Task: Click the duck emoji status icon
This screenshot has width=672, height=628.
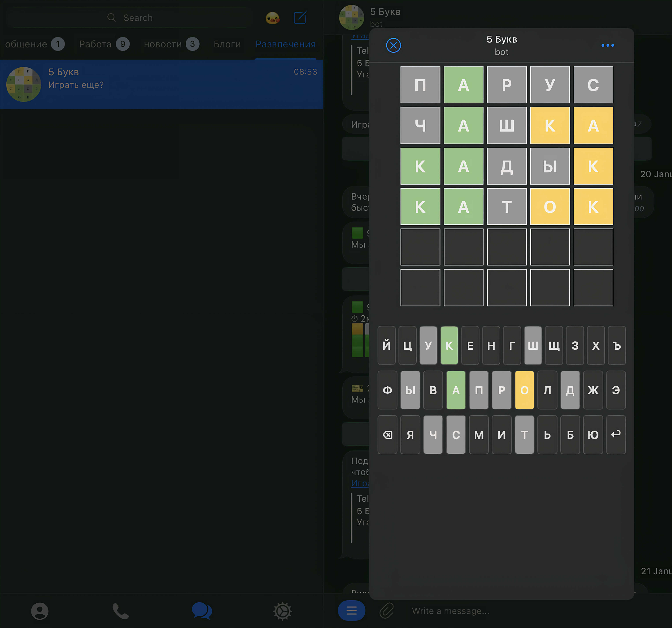Action: pyautogui.click(x=272, y=18)
